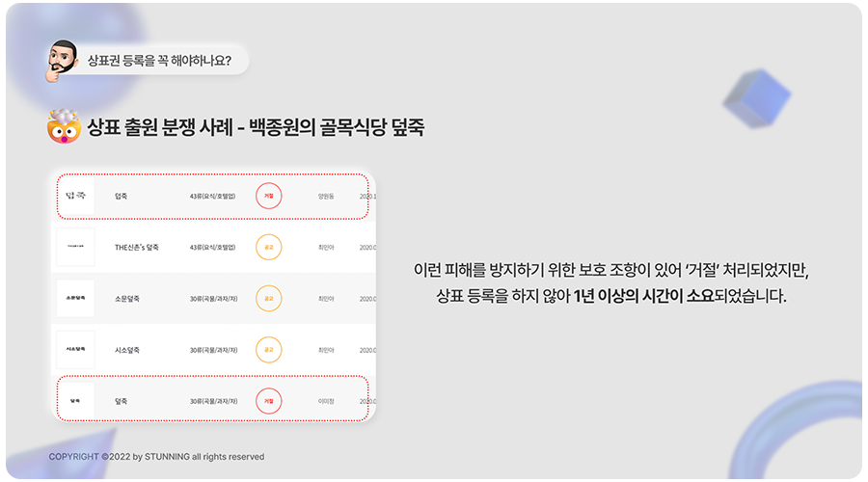
Task: Click the 공고 status badge for 소문덮죽
Action: pos(268,298)
